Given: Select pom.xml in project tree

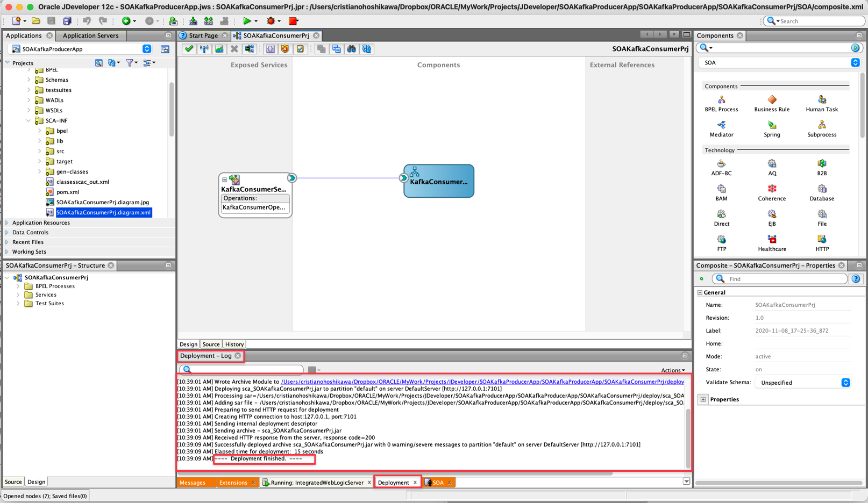Looking at the screenshot, I should [68, 192].
